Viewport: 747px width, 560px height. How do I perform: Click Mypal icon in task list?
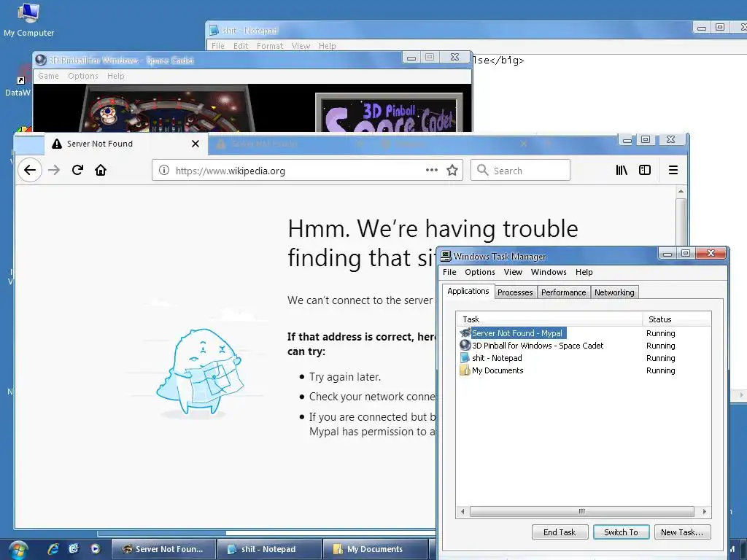(x=465, y=332)
